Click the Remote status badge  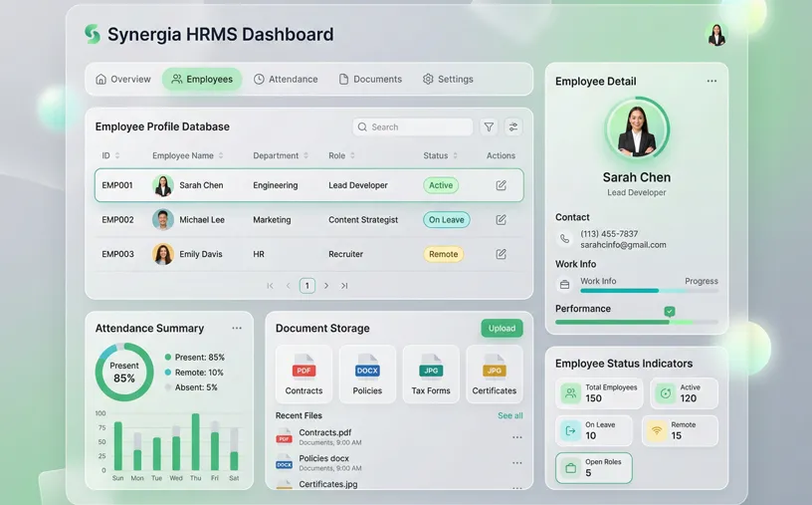pos(443,254)
